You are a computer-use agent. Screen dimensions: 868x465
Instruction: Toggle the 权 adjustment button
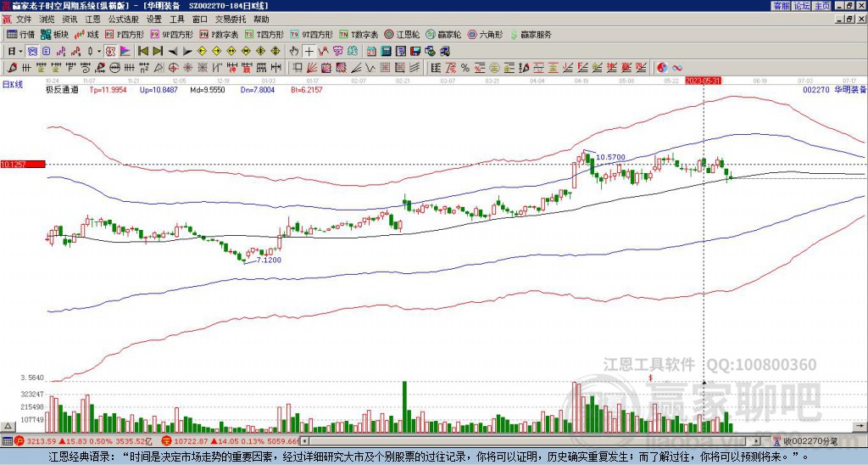tap(110, 52)
